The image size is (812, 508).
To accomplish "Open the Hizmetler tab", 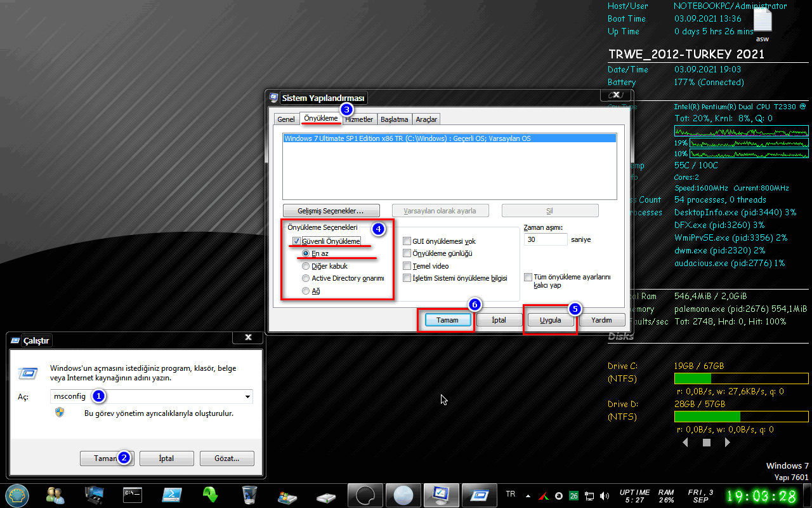I will (359, 119).
